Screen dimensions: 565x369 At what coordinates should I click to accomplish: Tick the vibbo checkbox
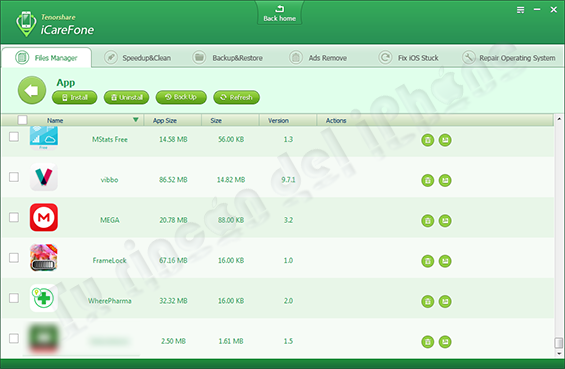(x=14, y=177)
